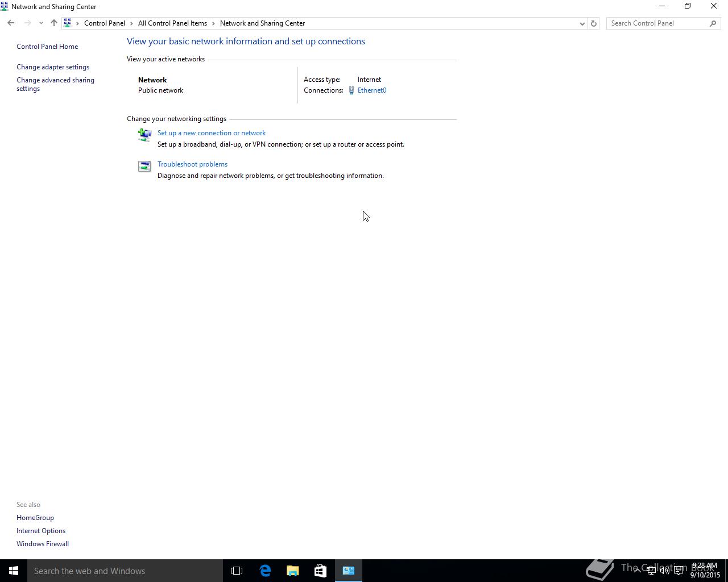Click the network tray icon
This screenshot has height=582, width=728.
(651, 571)
